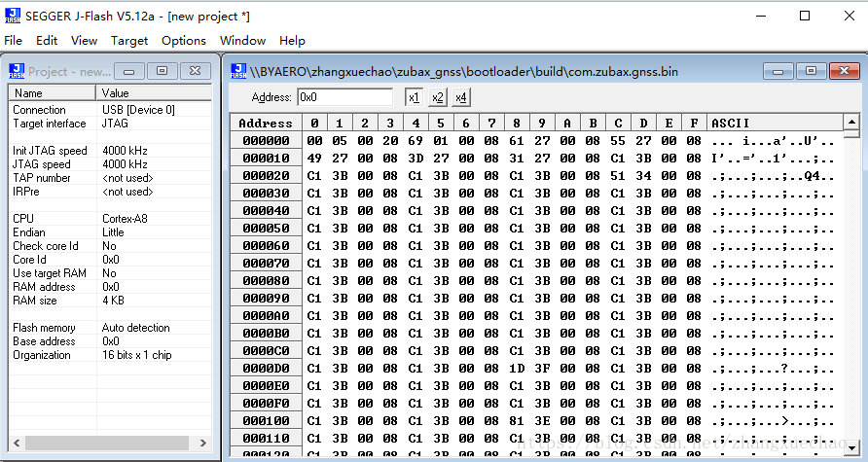Open the Options menu
The width and height of the screenshot is (868, 462).
(x=184, y=41)
